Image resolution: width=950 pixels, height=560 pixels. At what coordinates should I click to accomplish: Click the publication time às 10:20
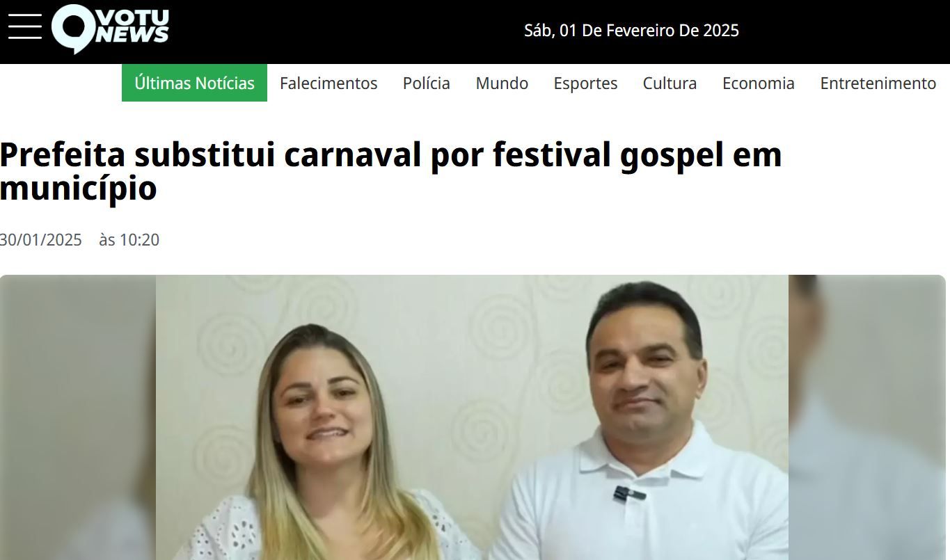click(x=129, y=240)
